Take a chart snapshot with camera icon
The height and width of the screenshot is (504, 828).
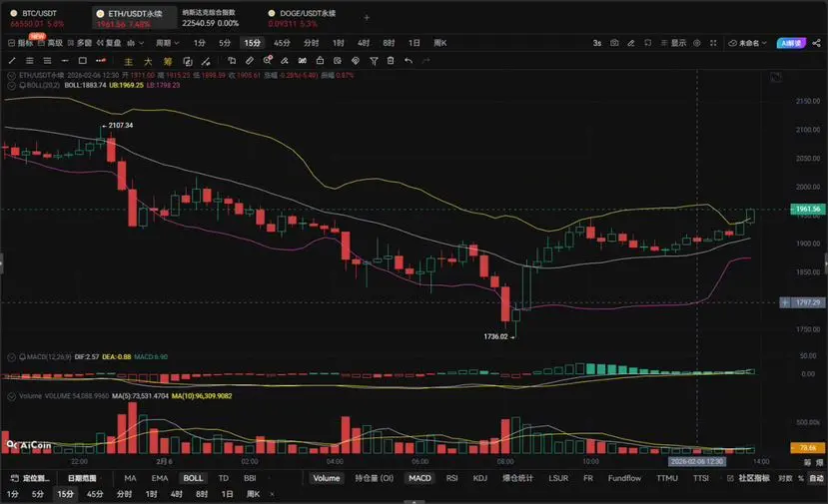point(614,43)
